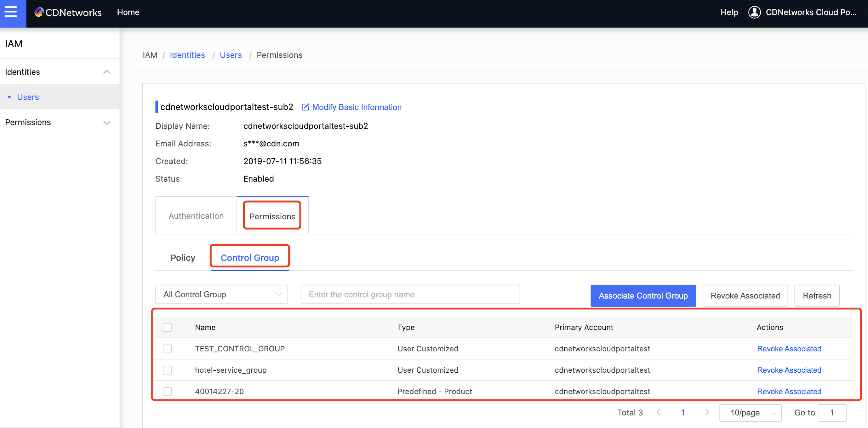Check the hotel-service_group row checkbox

click(x=167, y=370)
